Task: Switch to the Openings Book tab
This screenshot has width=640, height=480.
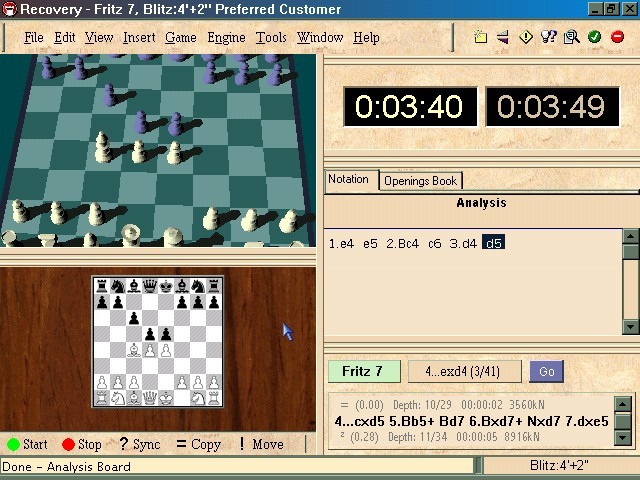Action: tap(421, 181)
